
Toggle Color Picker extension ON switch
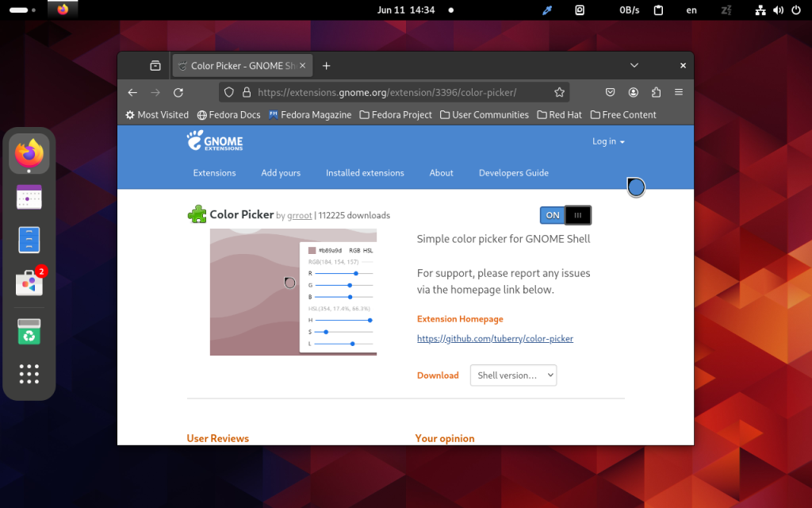[x=565, y=215]
